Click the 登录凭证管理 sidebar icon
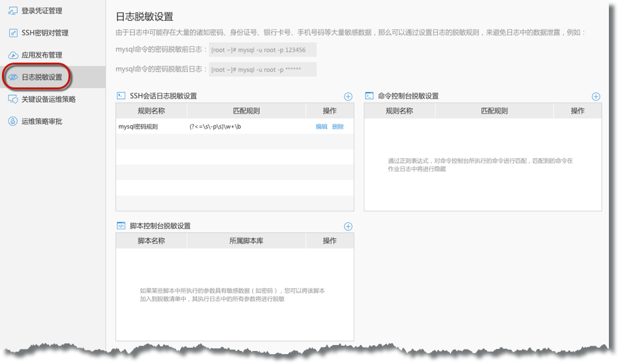Viewport: 618px width, 364px height. pyautogui.click(x=12, y=10)
